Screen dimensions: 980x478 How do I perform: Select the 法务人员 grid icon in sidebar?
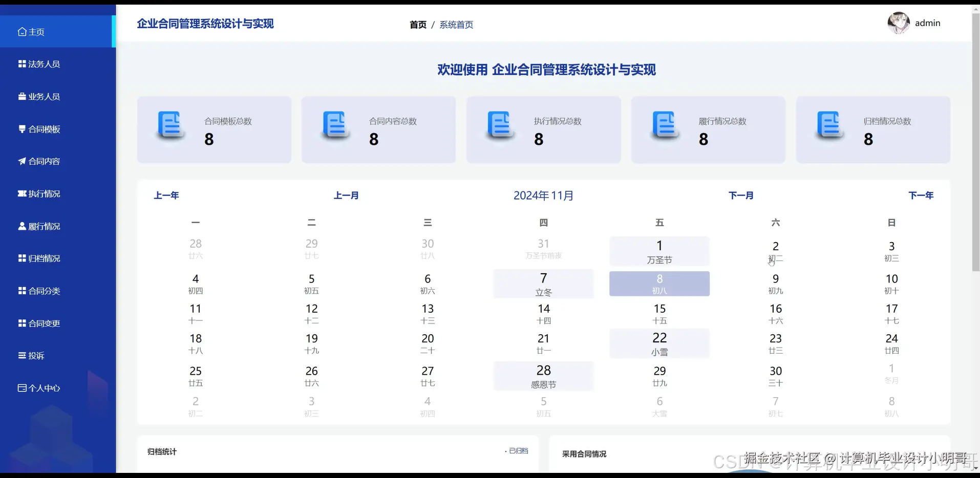tap(22, 63)
